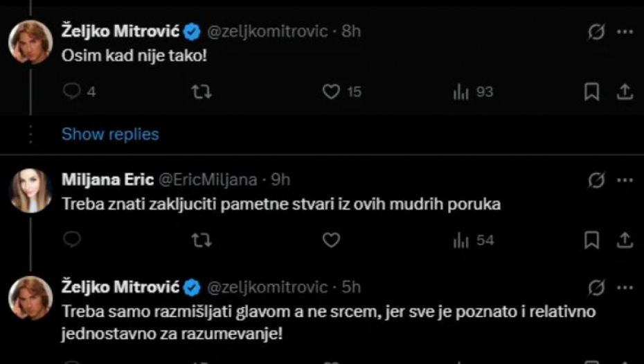Reply to the 'Osim kad nije tako!' tweet
Screen dimensions: 644x364
pyautogui.click(x=72, y=92)
